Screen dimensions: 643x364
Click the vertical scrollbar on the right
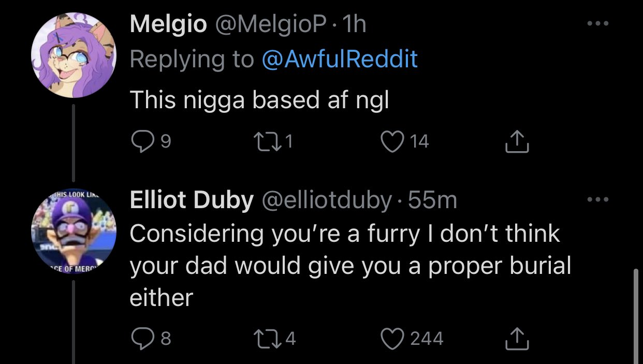[x=636, y=316]
